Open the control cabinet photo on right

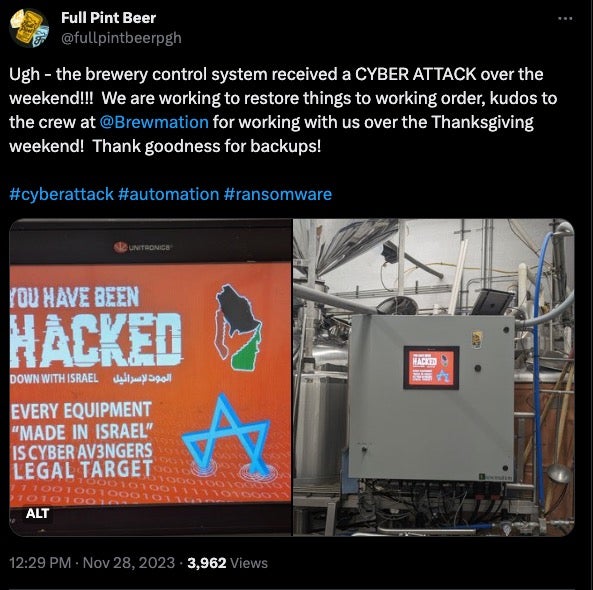pyautogui.click(x=434, y=377)
